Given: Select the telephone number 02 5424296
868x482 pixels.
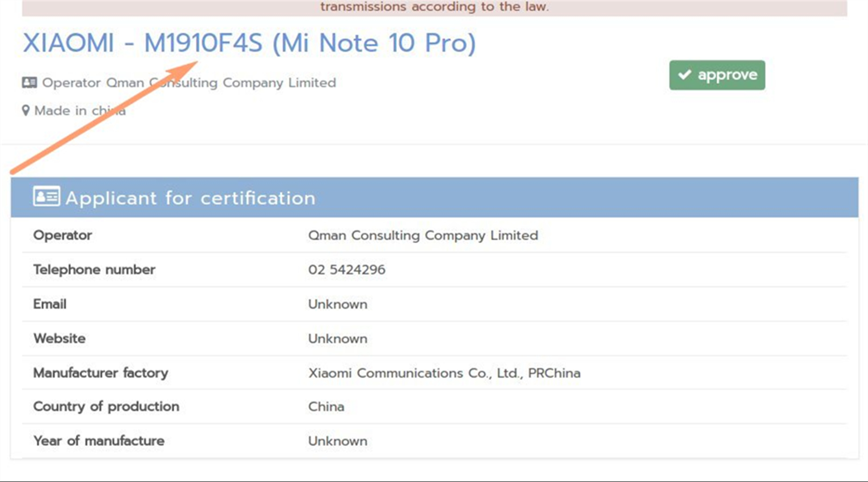Looking at the screenshot, I should click(347, 269).
